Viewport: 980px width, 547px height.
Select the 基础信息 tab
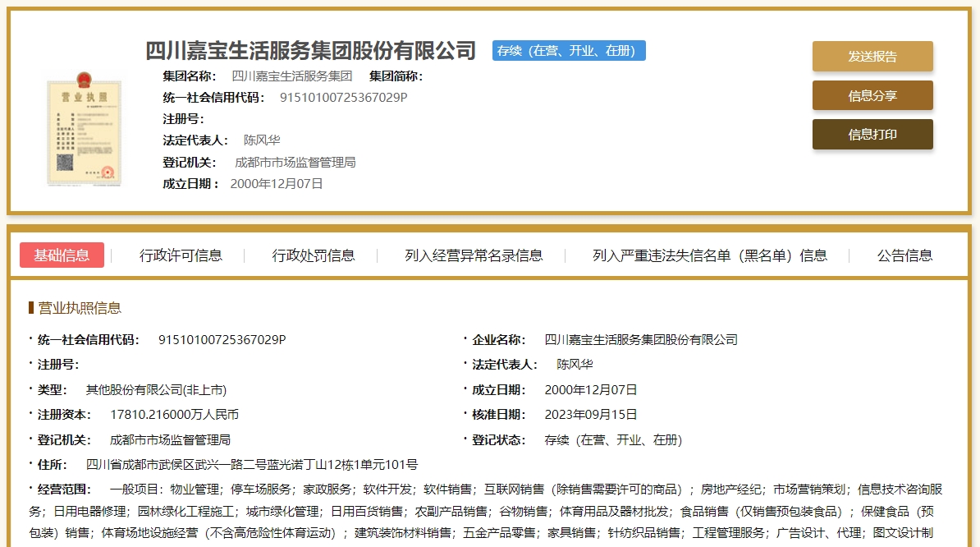pos(62,255)
